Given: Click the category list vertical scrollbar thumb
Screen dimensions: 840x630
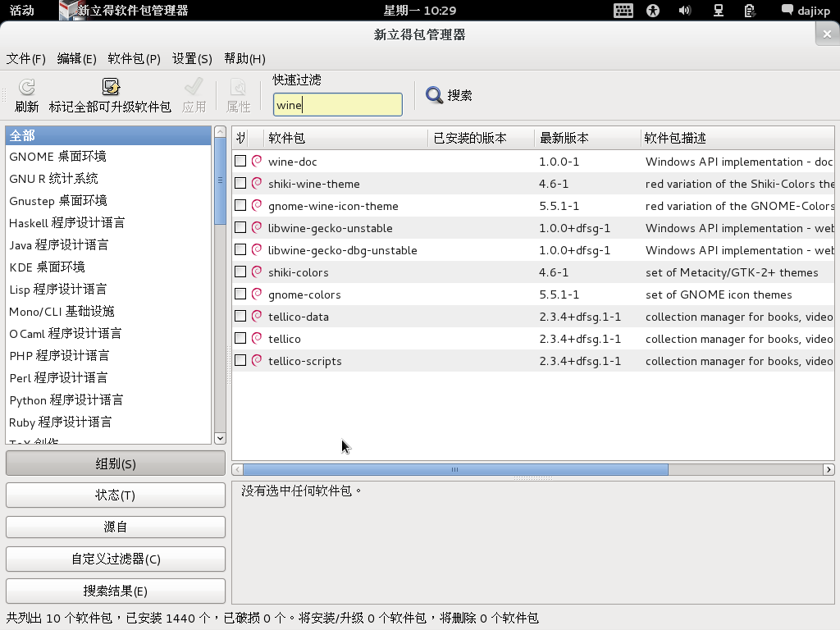Looking at the screenshot, I should pos(220,181).
